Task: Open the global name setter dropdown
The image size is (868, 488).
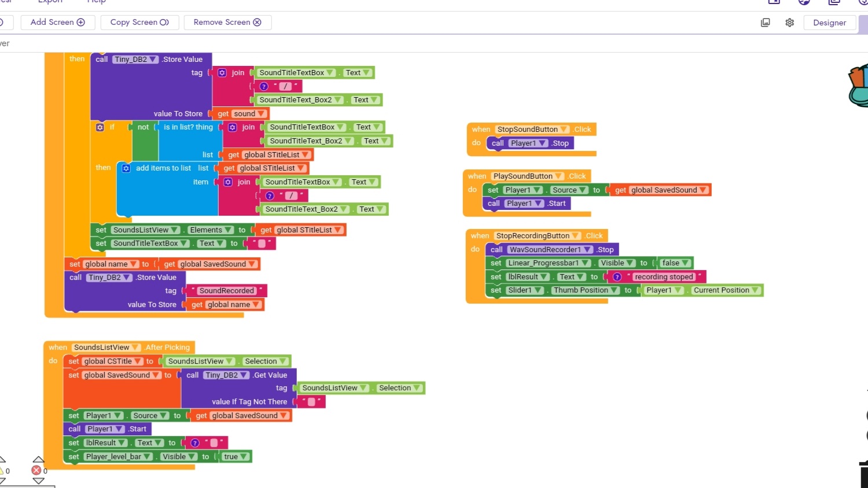Action: pos(134,264)
